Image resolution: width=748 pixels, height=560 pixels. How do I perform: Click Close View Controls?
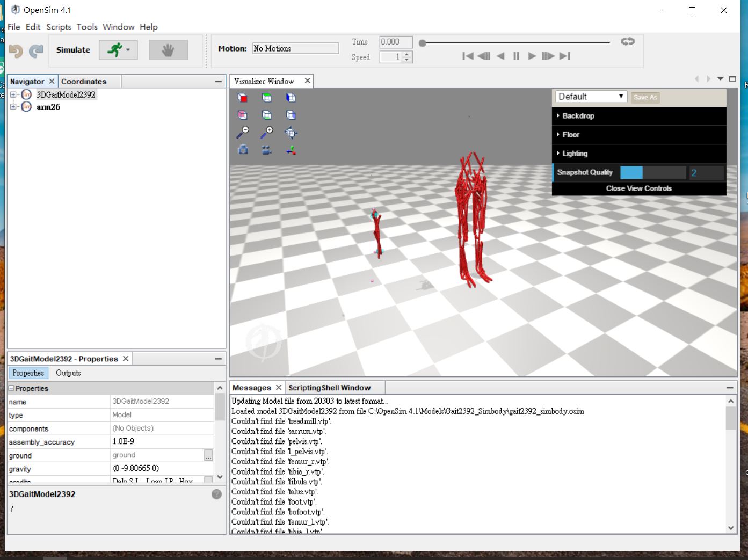(639, 188)
